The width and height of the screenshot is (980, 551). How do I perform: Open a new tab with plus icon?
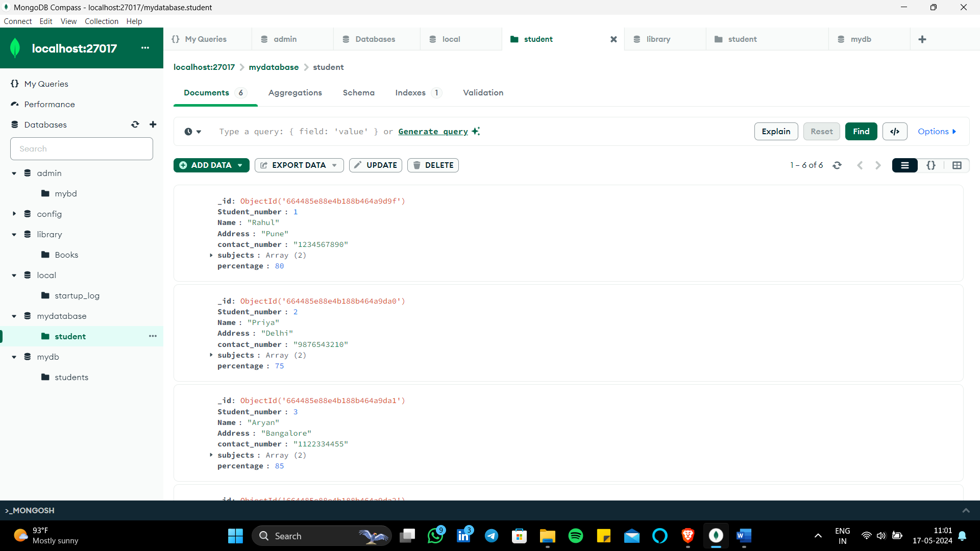click(922, 39)
